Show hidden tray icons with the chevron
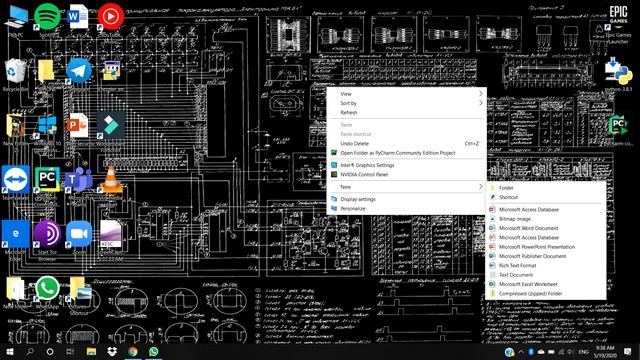The height and width of the screenshot is (360, 640). point(521,351)
